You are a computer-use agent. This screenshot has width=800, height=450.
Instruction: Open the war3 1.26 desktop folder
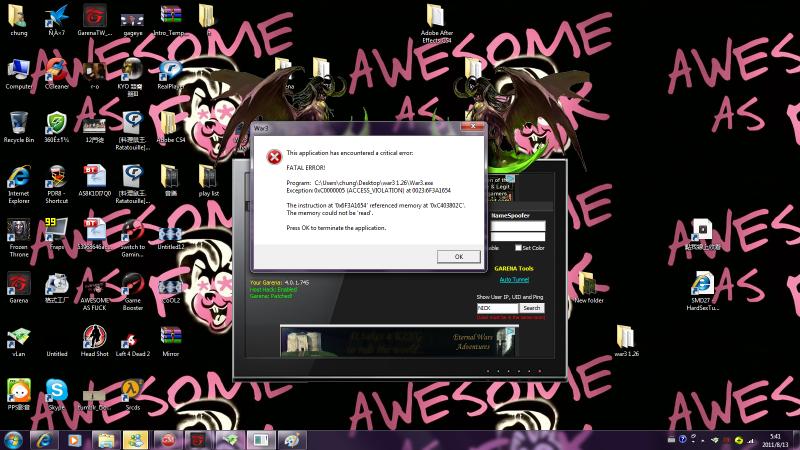[626, 341]
